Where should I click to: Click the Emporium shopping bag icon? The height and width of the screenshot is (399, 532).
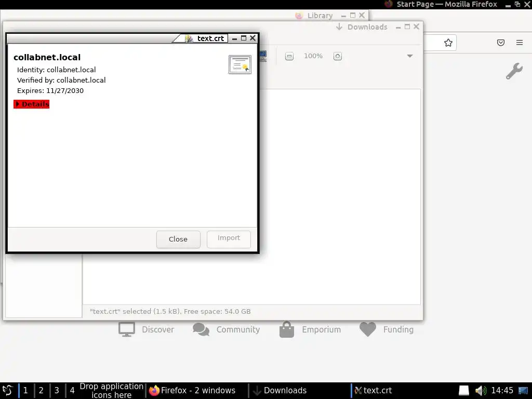tap(287, 329)
